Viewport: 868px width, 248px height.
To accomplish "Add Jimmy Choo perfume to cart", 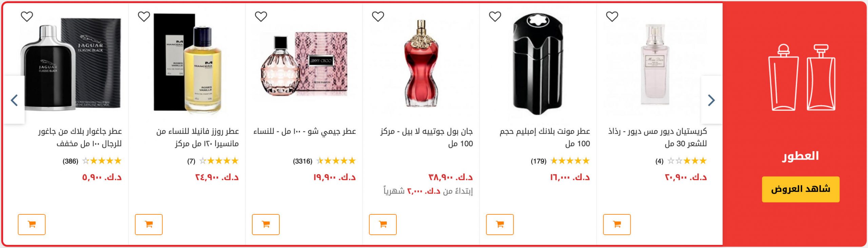I will point(265,224).
